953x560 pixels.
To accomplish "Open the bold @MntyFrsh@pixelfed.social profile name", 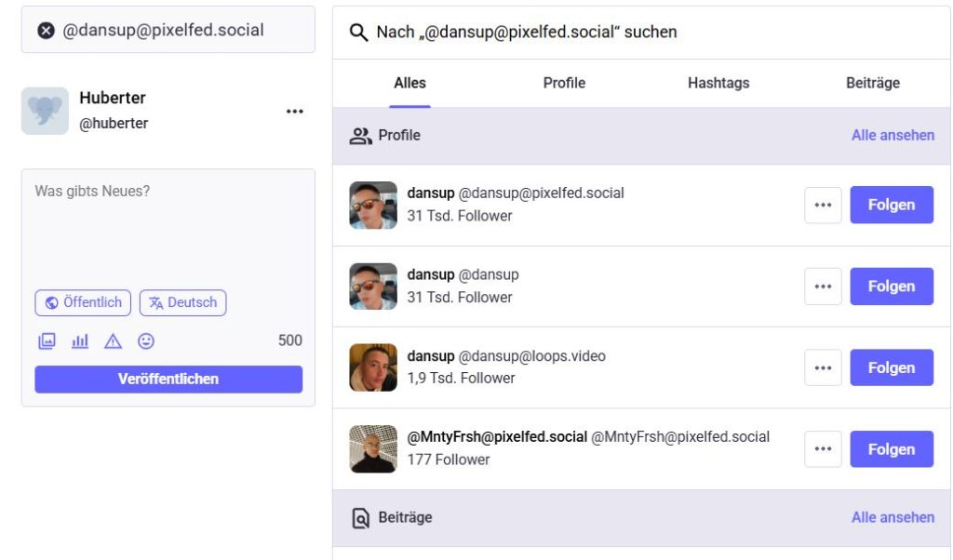I will pos(497,437).
